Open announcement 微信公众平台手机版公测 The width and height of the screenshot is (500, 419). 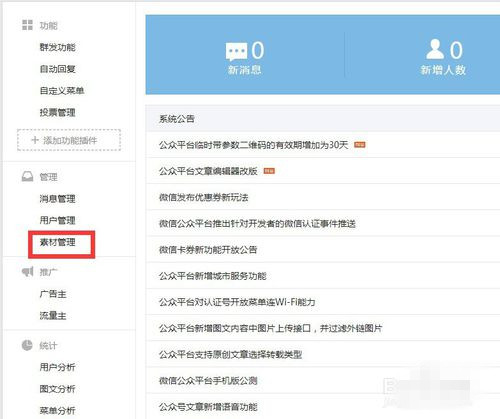[208, 381]
